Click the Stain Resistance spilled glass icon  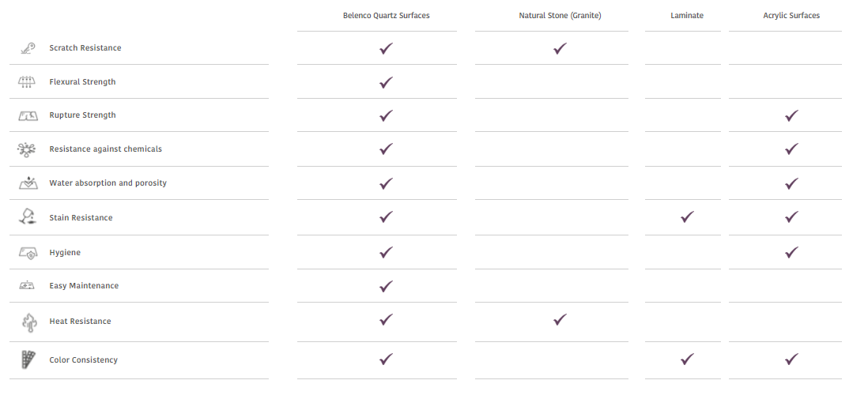28,217
